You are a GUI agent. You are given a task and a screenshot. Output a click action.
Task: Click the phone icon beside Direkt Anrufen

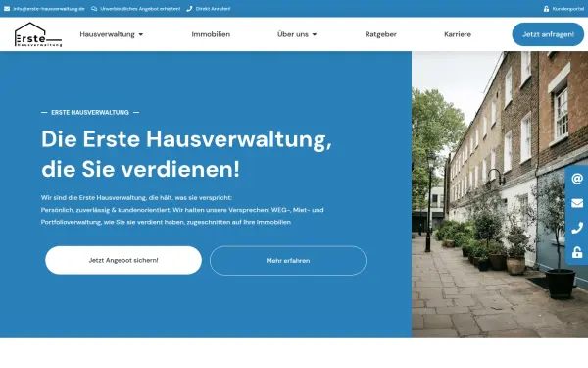point(189,9)
